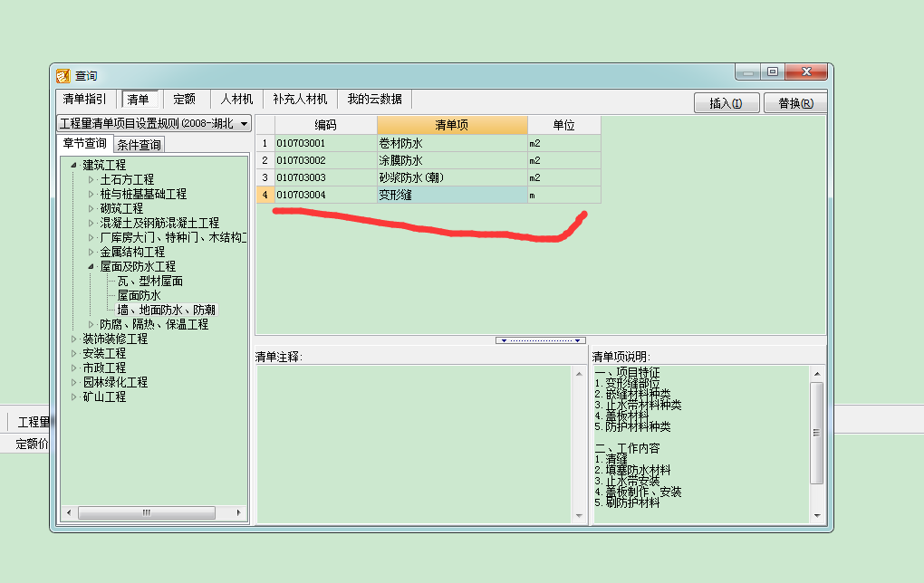Image resolution: width=924 pixels, height=583 pixels.
Task: Click inside the 清单注释 text area
Action: pos(414,444)
